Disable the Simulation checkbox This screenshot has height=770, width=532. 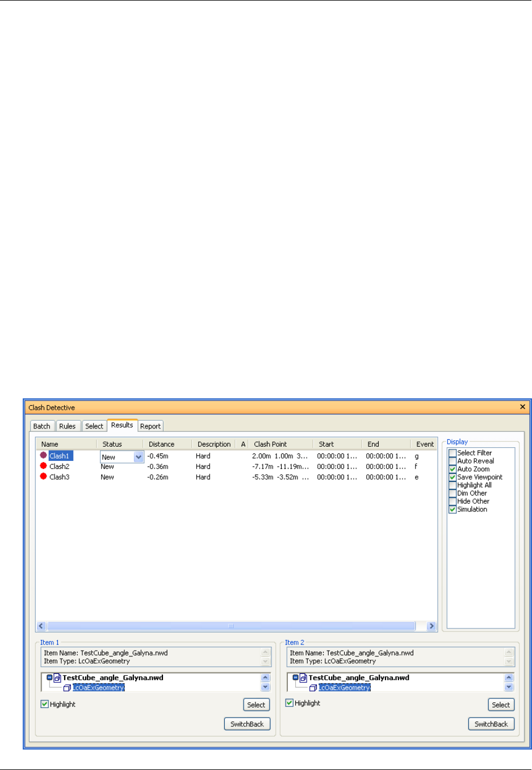453,509
